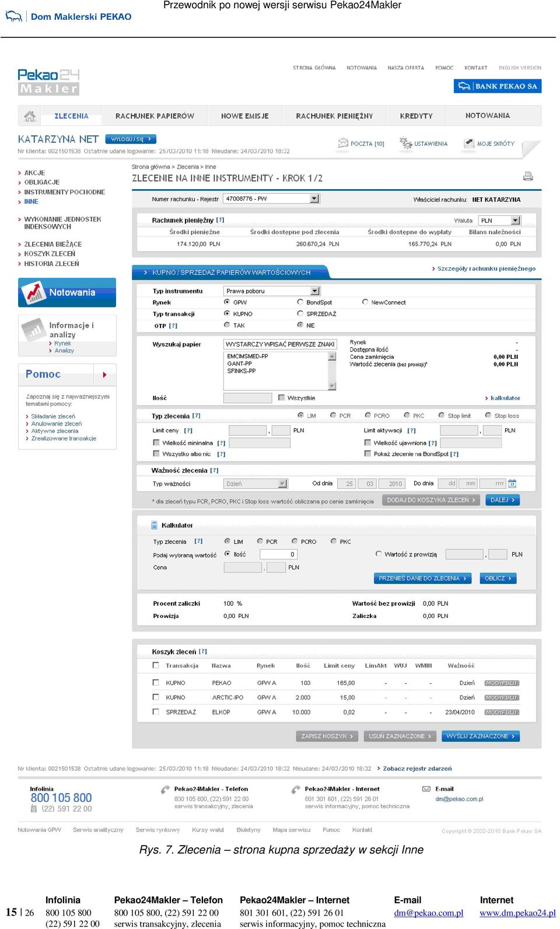This screenshot has height=929, width=560.
Task: Click PRZENIEŚ DANE DO ZLECENIA button
Action: tap(422, 578)
